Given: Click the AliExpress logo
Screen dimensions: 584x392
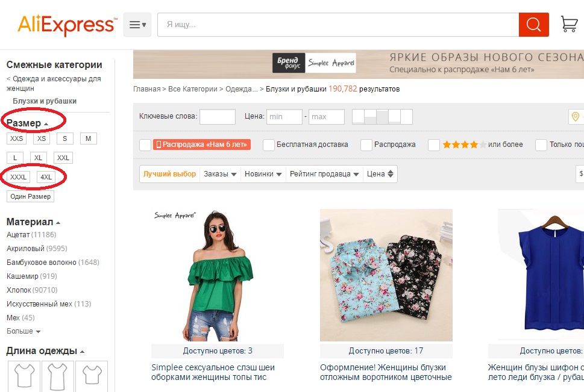Looking at the screenshot, I should [67, 25].
